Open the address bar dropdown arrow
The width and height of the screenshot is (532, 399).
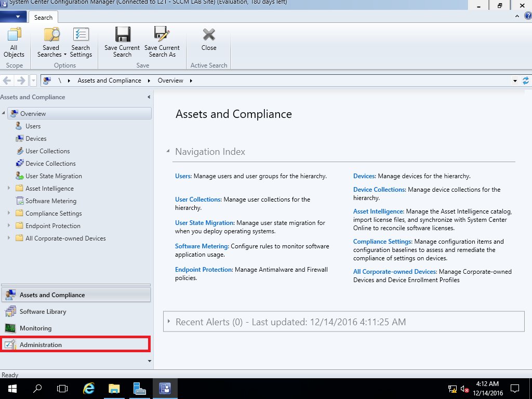515,81
